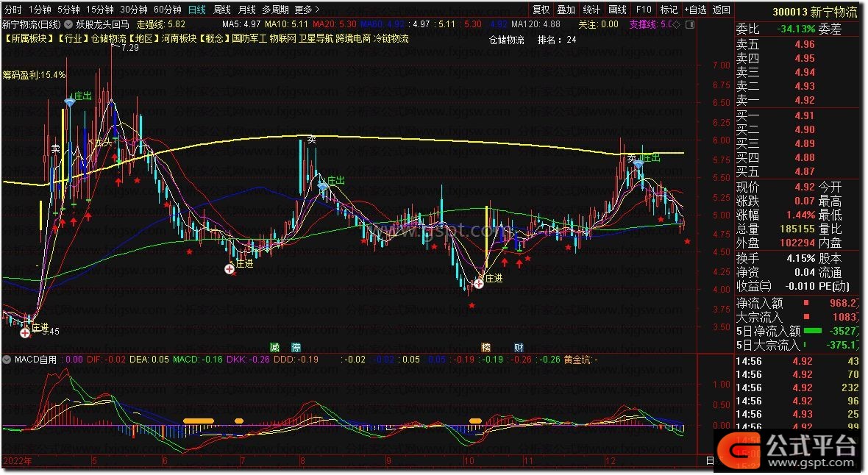Image resolution: width=868 pixels, height=475 pixels.
Task: Switch to the 周线 weekly chart tab
Action: (222, 10)
